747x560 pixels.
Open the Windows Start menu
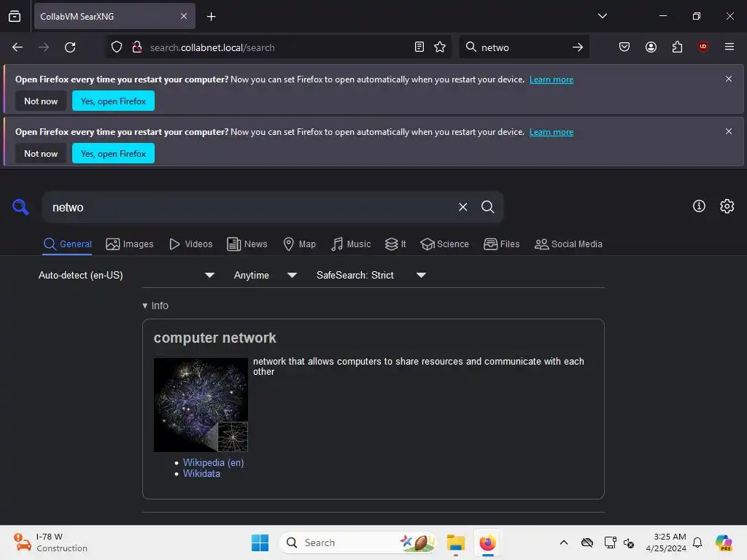[260, 542]
